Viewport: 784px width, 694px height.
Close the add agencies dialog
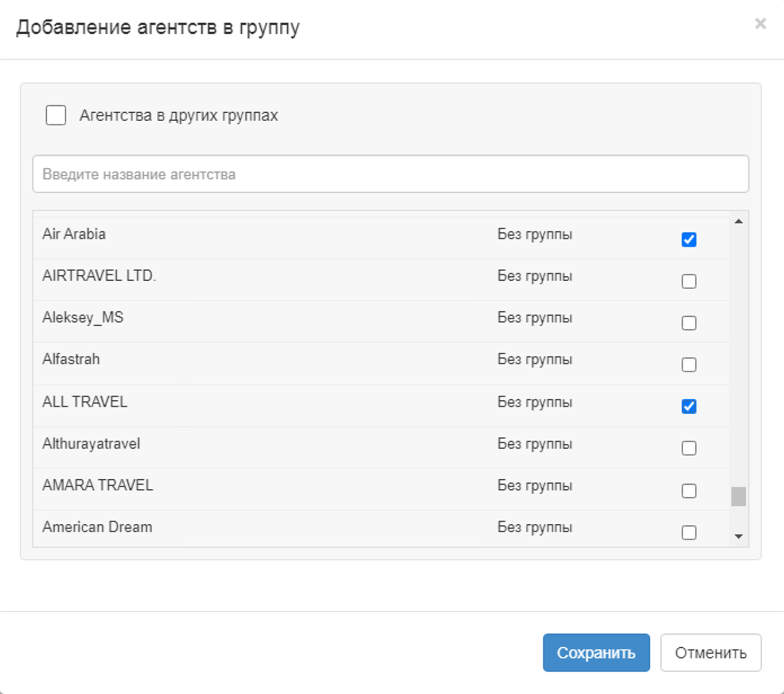pyautogui.click(x=760, y=24)
